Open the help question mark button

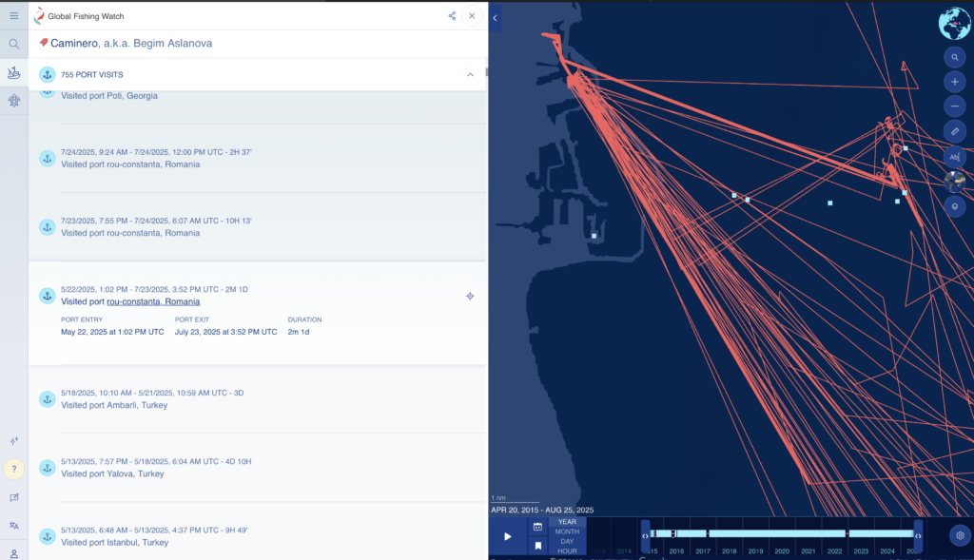[13, 469]
